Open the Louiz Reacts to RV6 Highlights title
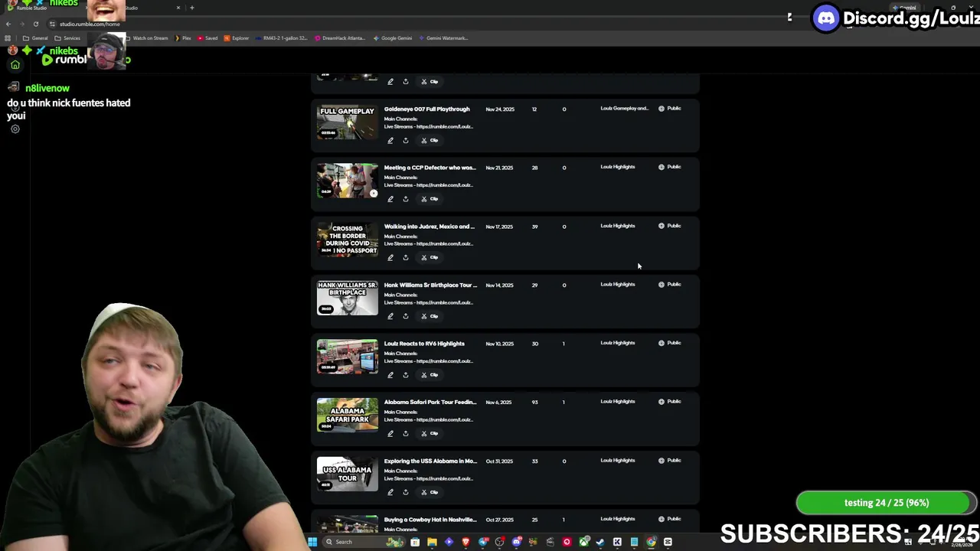Viewport: 980px width, 551px height. pos(424,344)
